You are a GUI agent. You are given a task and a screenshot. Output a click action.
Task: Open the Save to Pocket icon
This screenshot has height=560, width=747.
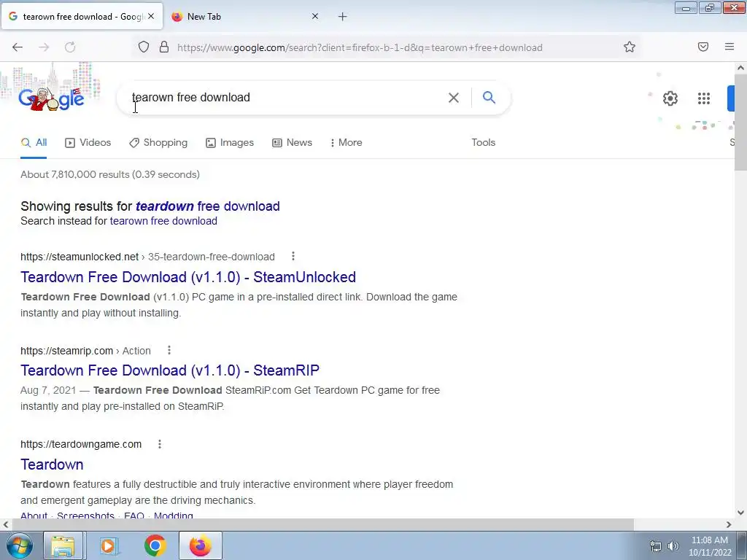703,47
